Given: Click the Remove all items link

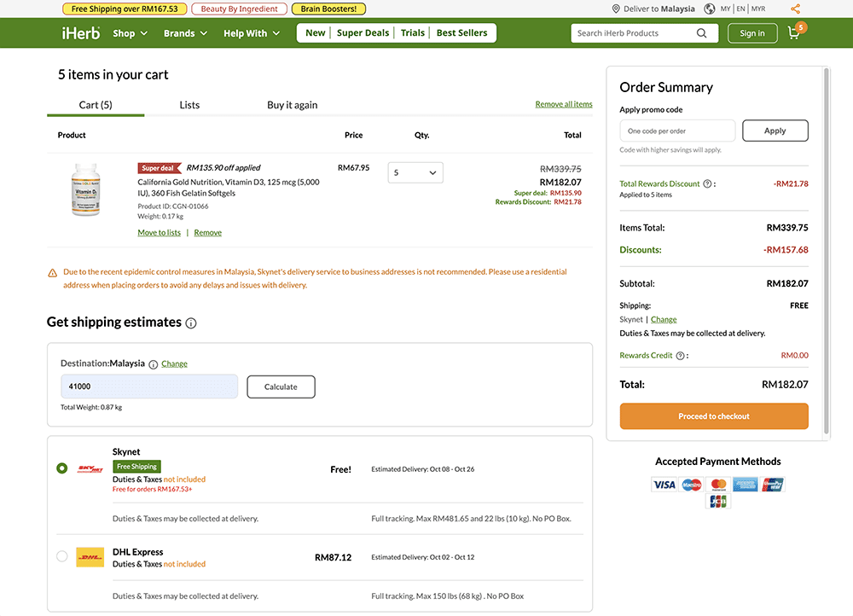Looking at the screenshot, I should click(563, 103).
